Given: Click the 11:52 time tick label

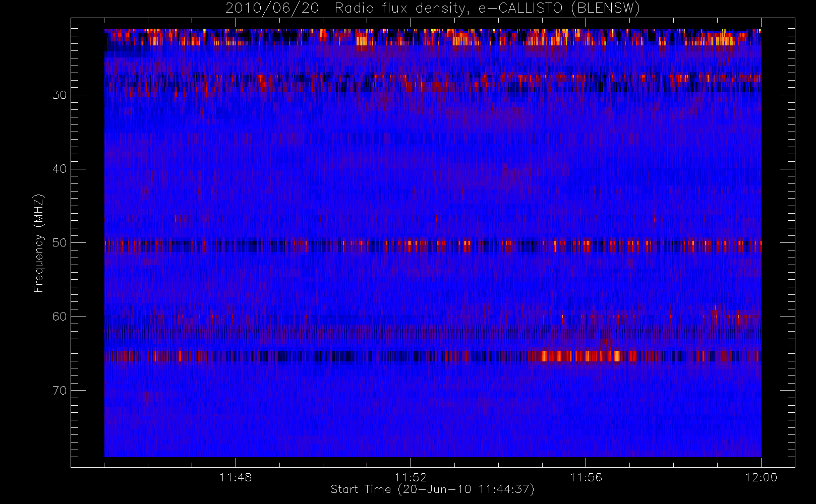Looking at the screenshot, I should [411, 477].
